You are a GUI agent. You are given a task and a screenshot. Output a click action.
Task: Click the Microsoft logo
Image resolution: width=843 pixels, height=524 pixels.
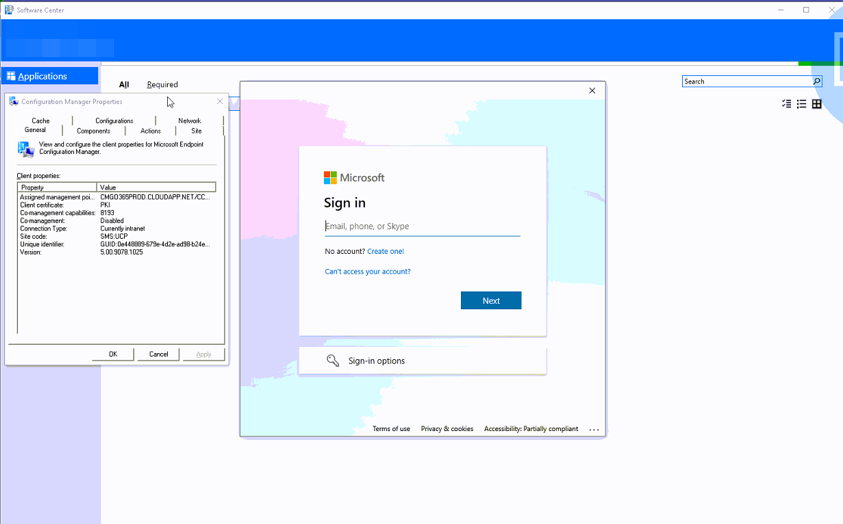354,177
